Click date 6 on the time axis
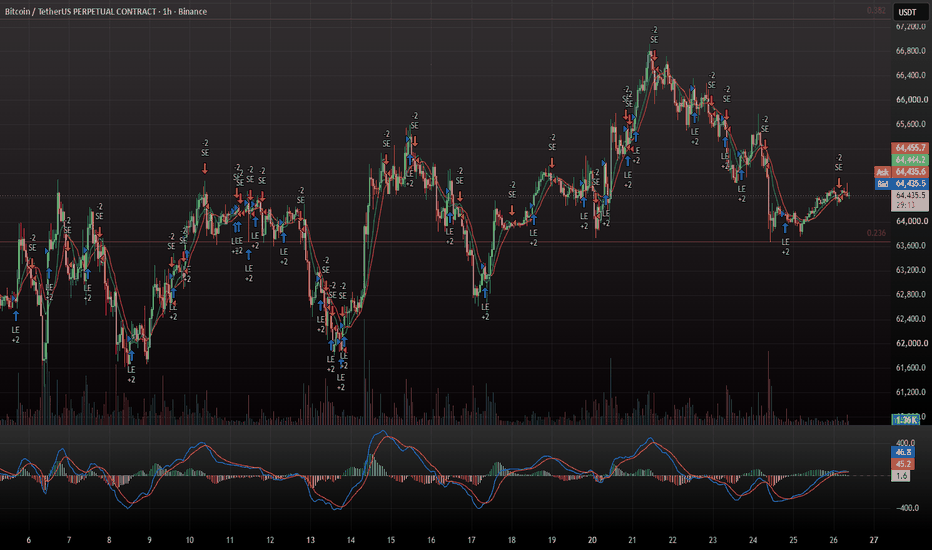Screen dimensions: 932x550 click(x=29, y=540)
